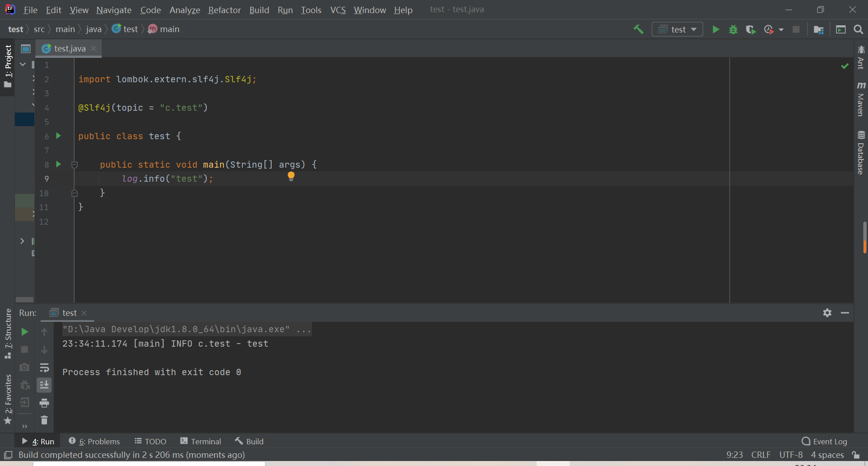The height and width of the screenshot is (466, 868).
Task: Open Run panel settings gear
Action: [827, 313]
